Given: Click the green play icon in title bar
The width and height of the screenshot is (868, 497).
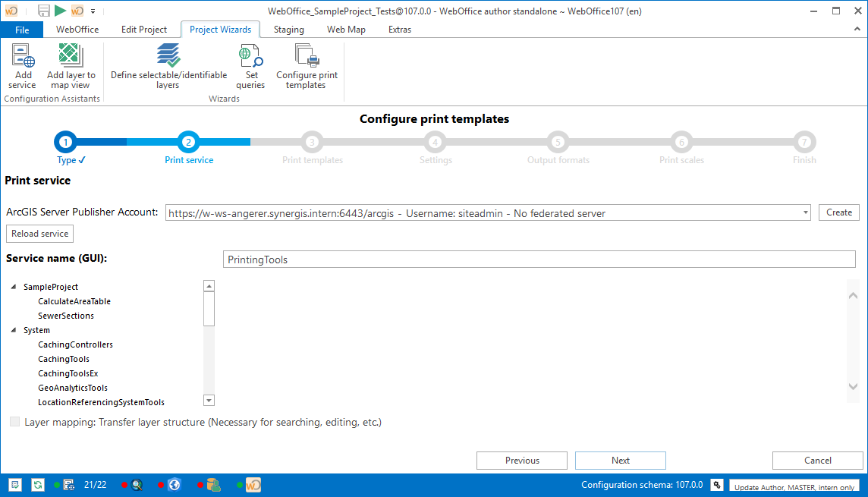Looking at the screenshot, I should 61,11.
